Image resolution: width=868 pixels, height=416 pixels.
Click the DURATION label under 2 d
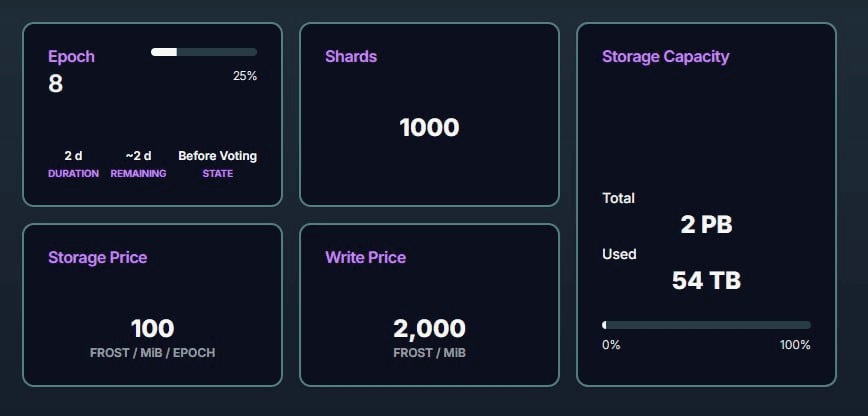(73, 174)
